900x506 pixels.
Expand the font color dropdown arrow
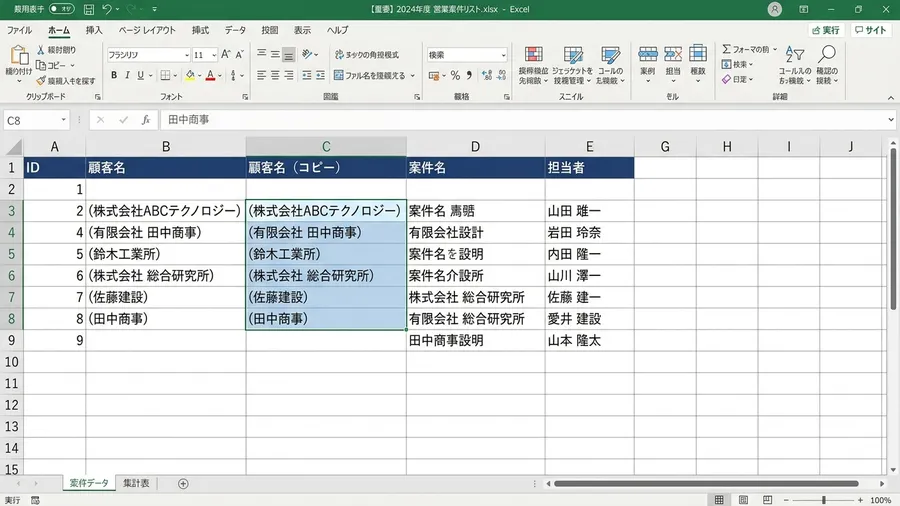point(219,76)
